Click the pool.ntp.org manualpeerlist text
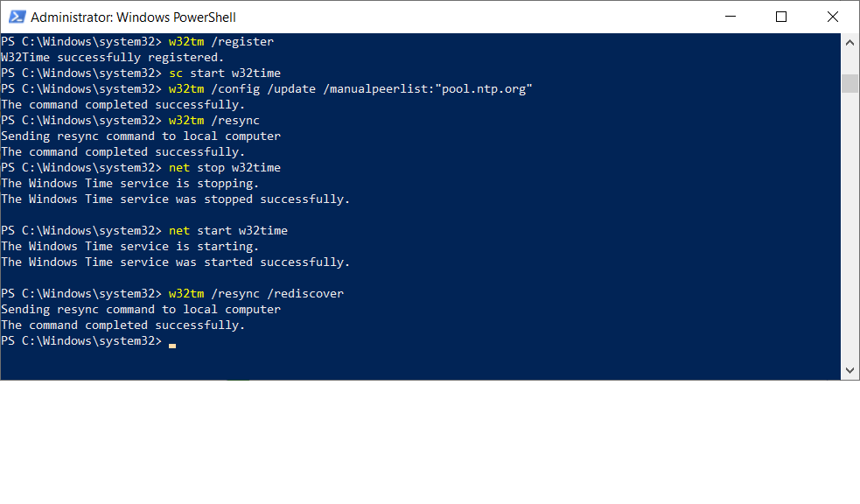 pyautogui.click(x=485, y=89)
